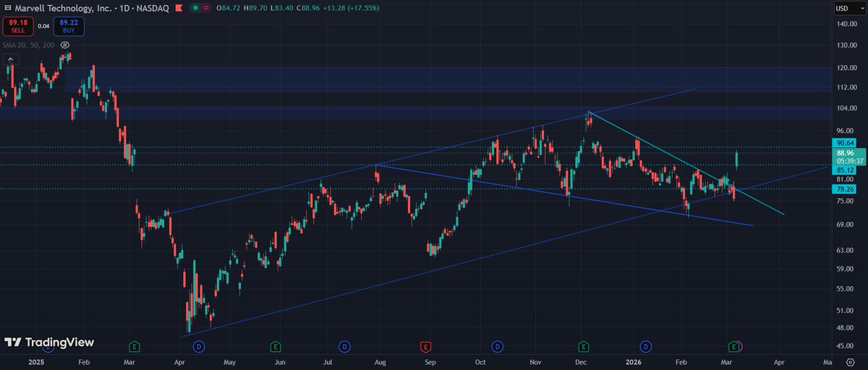The height and width of the screenshot is (370, 868).
Task: Click the green market-open status dot
Action: 195,8
